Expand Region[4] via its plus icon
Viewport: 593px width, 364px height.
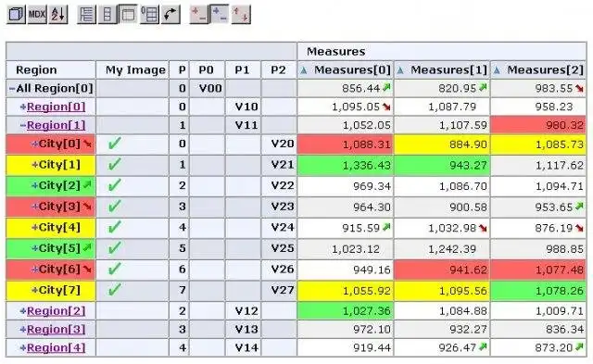(x=23, y=347)
